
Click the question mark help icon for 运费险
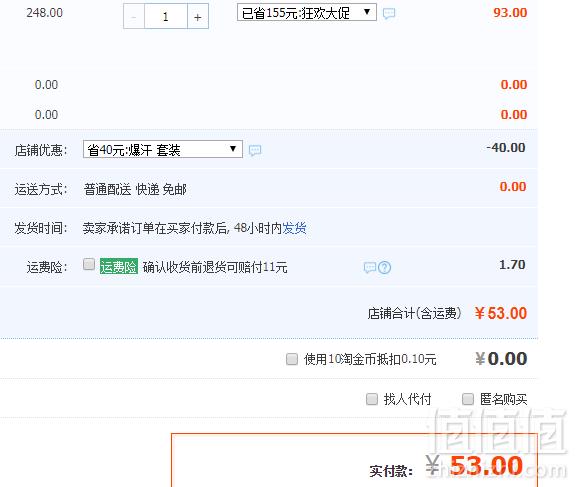point(385,267)
